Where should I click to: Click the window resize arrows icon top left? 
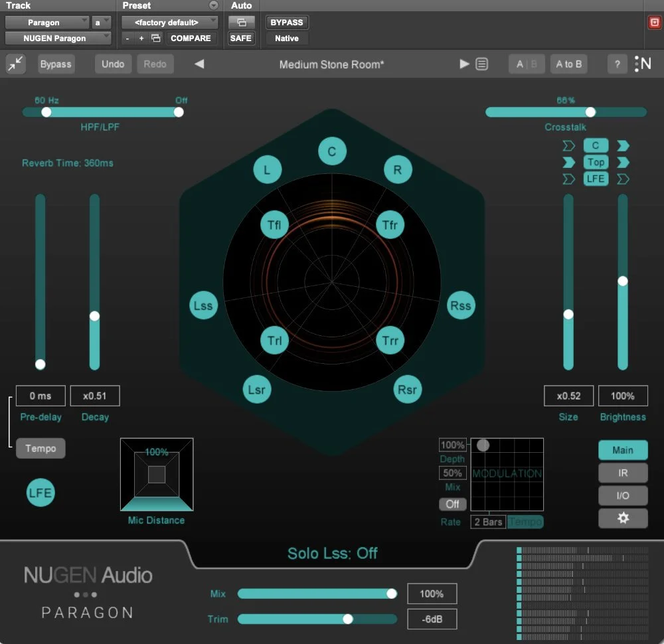pos(16,64)
